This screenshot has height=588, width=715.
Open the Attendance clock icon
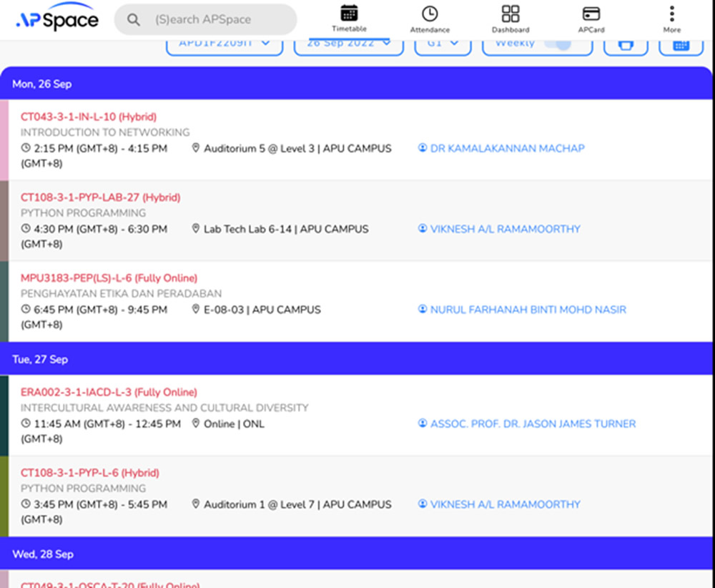[430, 14]
